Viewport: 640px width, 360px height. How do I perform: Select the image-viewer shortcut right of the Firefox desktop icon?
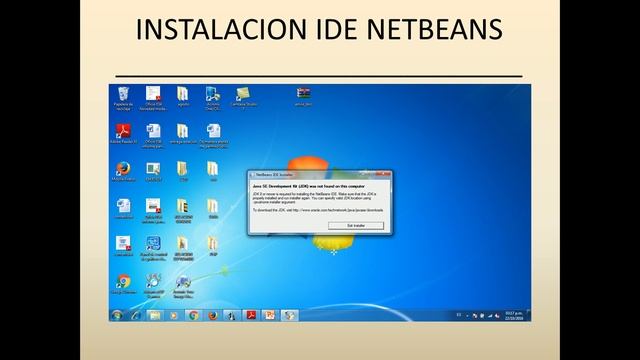[x=153, y=171]
